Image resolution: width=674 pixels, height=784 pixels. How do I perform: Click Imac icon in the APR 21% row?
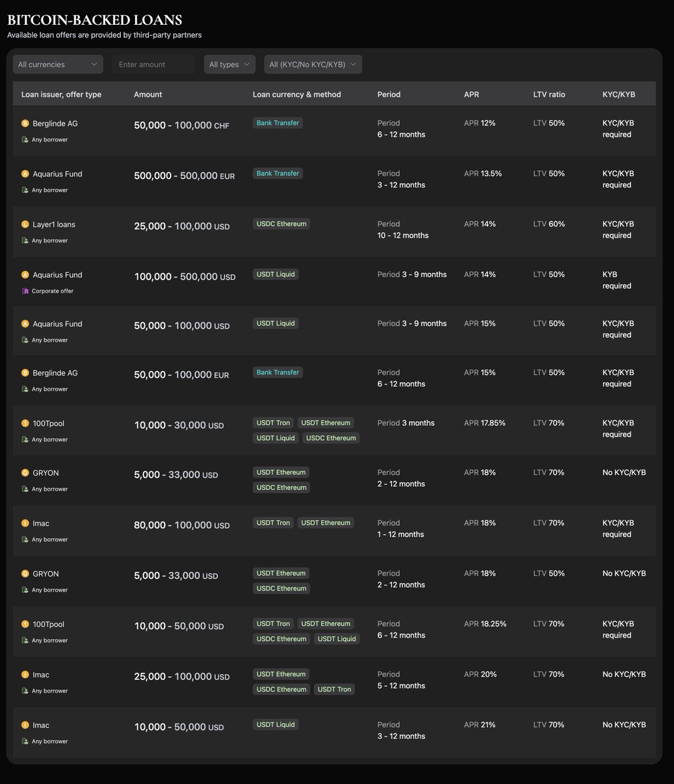[25, 725]
